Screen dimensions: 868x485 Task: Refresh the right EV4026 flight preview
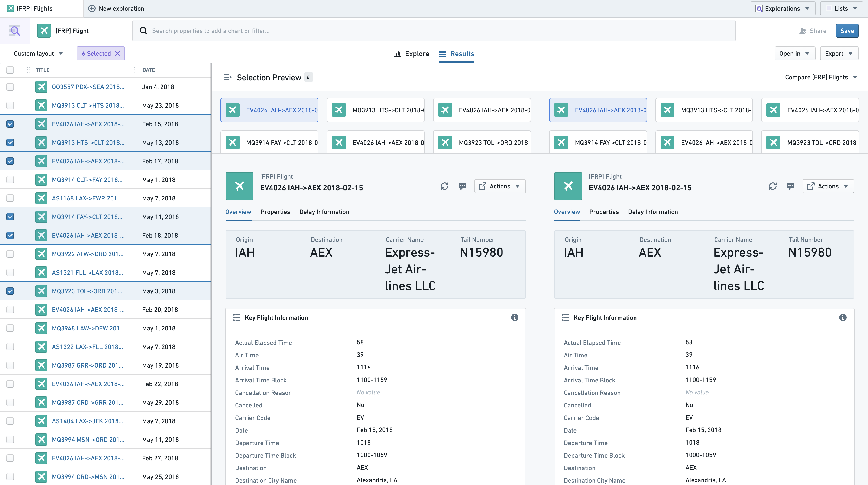773,186
